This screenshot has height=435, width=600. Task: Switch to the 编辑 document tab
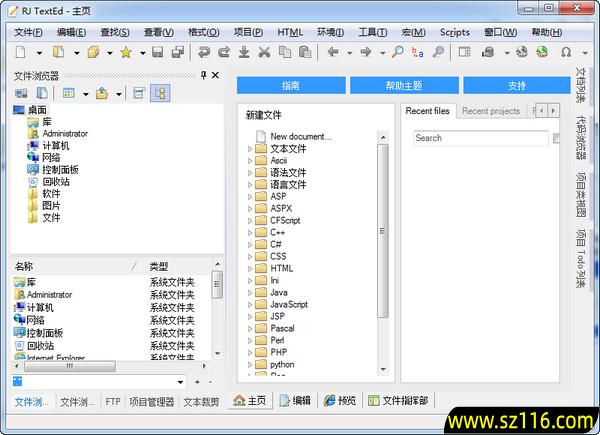pos(295,401)
